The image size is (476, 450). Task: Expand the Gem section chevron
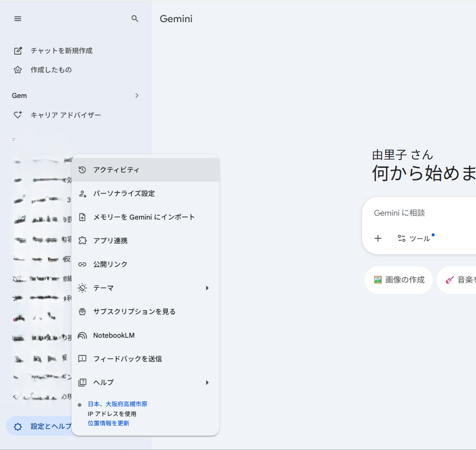pos(137,96)
